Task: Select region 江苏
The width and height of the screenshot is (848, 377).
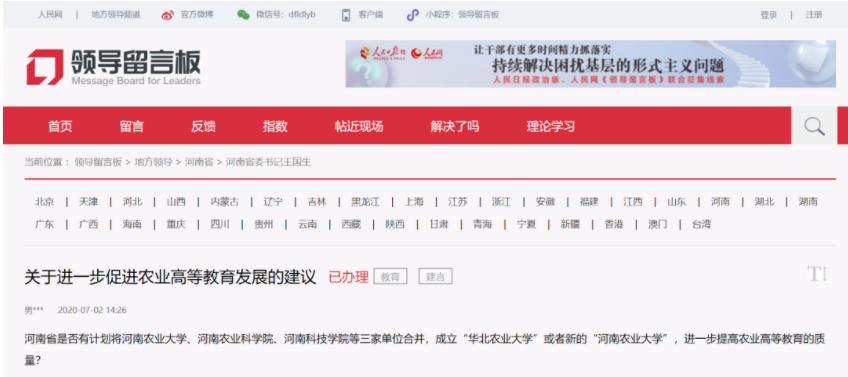Action: [458, 202]
